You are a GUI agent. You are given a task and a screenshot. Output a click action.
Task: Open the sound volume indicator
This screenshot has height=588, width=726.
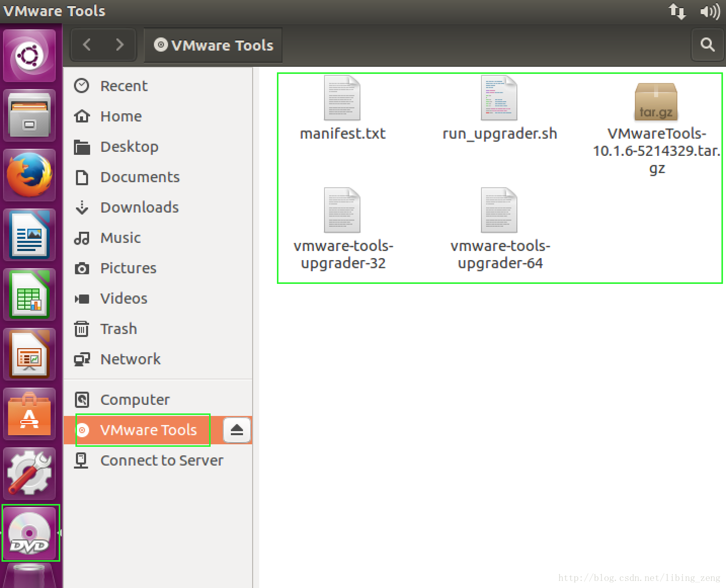pyautogui.click(x=710, y=11)
